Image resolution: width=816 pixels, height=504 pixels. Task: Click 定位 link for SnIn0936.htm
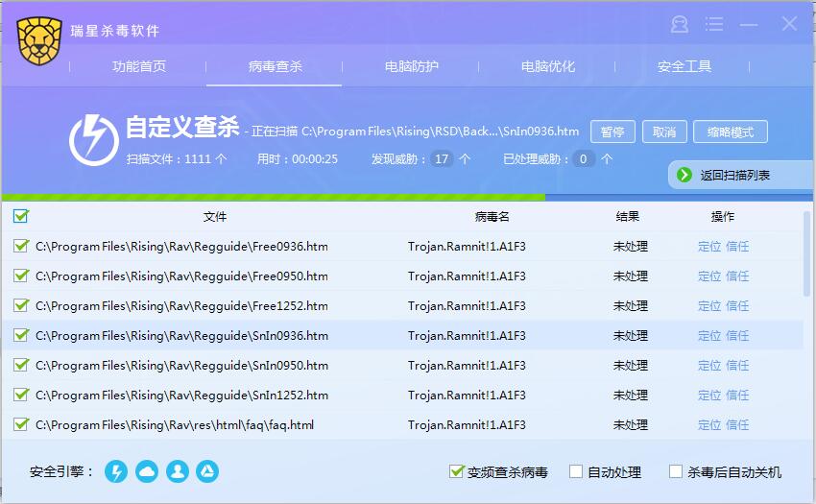point(709,336)
